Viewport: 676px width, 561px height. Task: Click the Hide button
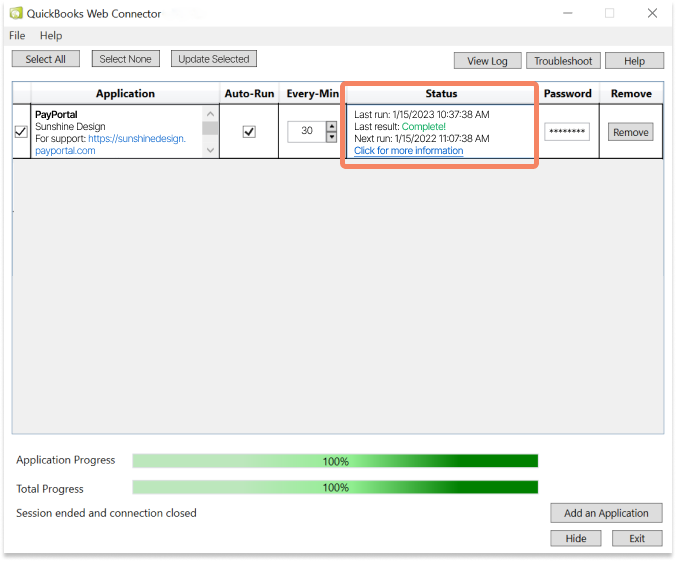point(576,538)
